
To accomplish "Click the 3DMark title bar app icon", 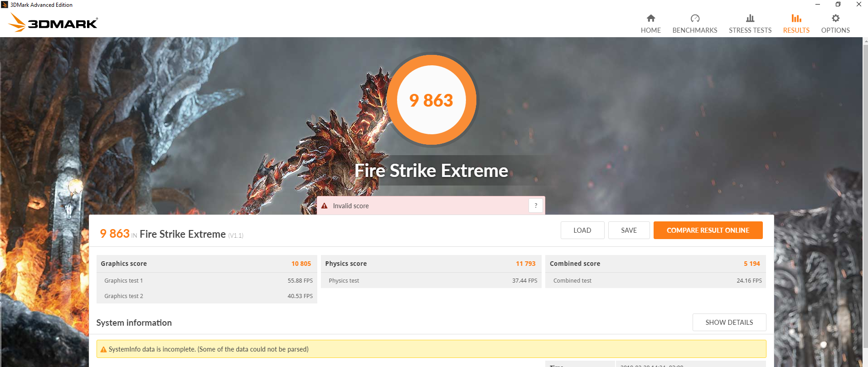I will point(5,5).
